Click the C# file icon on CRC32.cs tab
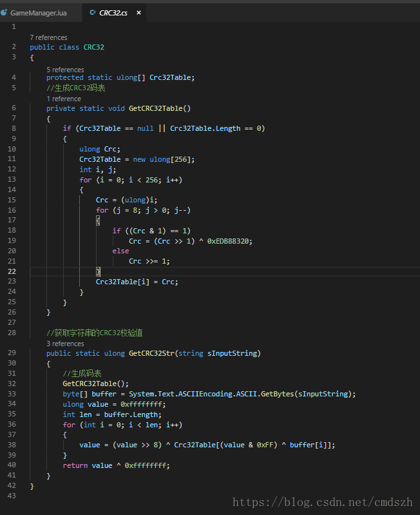Viewport: 420px width, 515px height. [93, 12]
